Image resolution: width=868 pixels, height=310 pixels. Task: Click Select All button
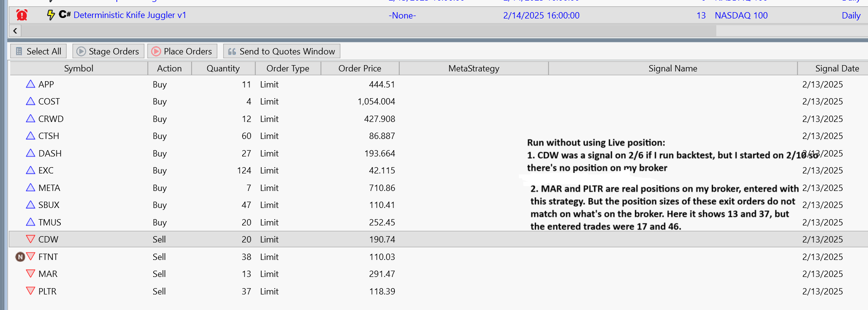38,51
